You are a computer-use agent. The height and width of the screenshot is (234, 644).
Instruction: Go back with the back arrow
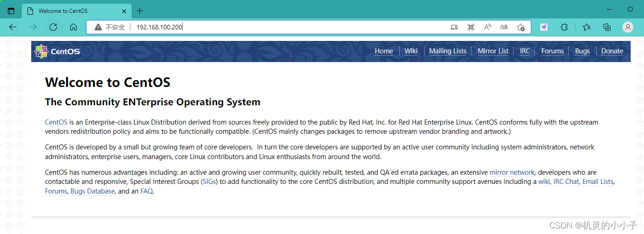tap(13, 27)
